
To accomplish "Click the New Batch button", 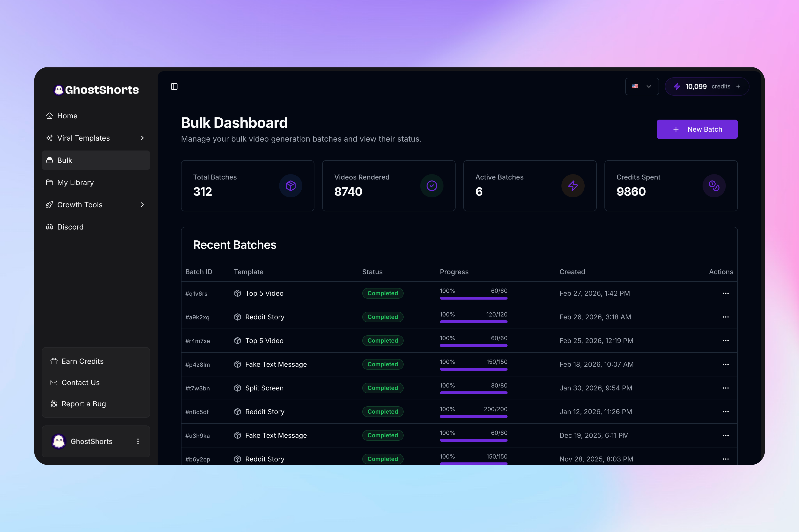I will tap(697, 129).
